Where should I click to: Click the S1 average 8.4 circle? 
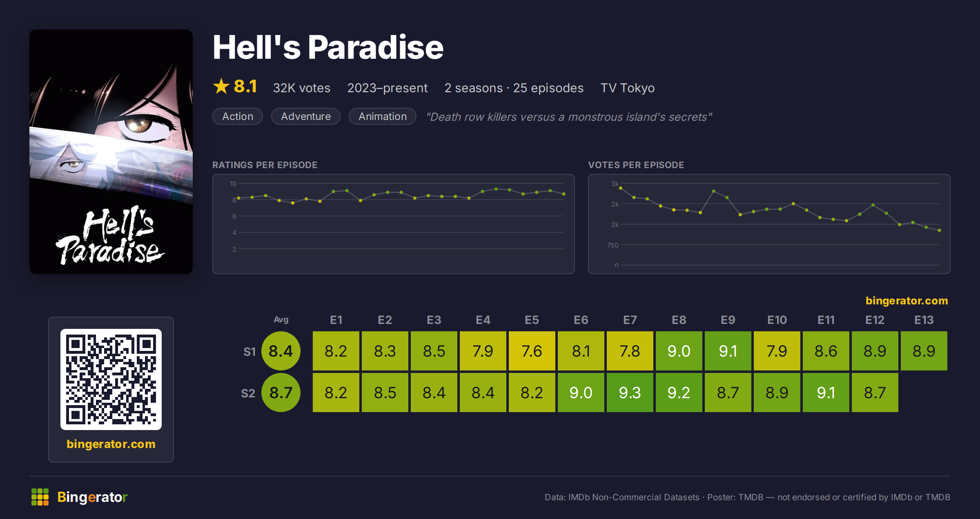[281, 351]
